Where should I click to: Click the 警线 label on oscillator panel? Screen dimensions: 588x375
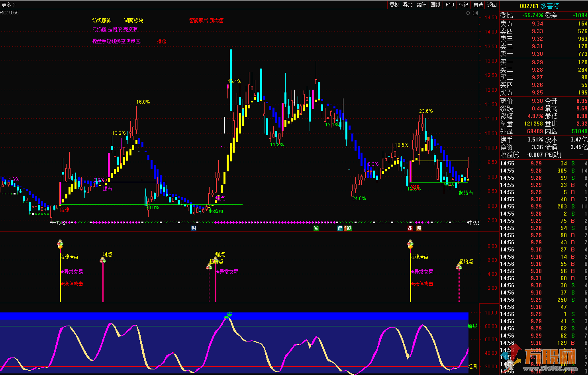click(x=473, y=326)
